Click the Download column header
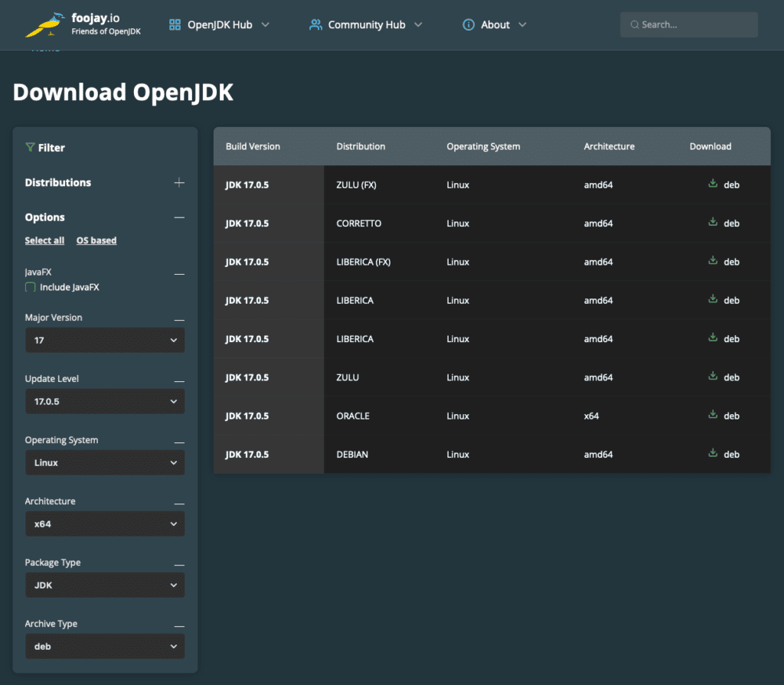 tap(710, 146)
